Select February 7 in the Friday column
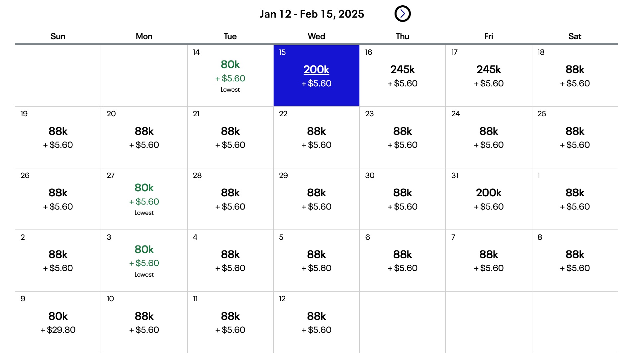Viewport: 633px width, 364px height. pyautogui.click(x=488, y=260)
